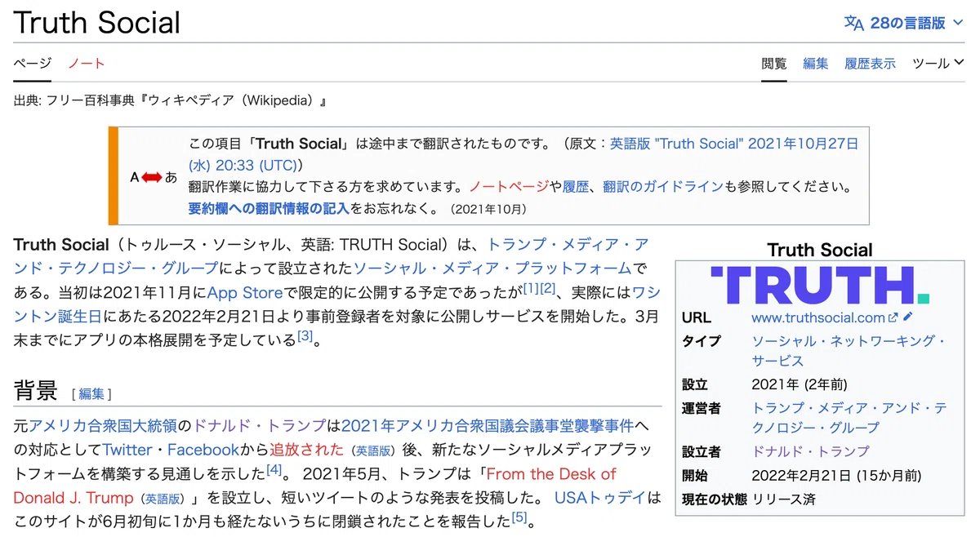Select the 閲覧 tab
Image resolution: width=980 pixels, height=537 pixels.
[773, 63]
